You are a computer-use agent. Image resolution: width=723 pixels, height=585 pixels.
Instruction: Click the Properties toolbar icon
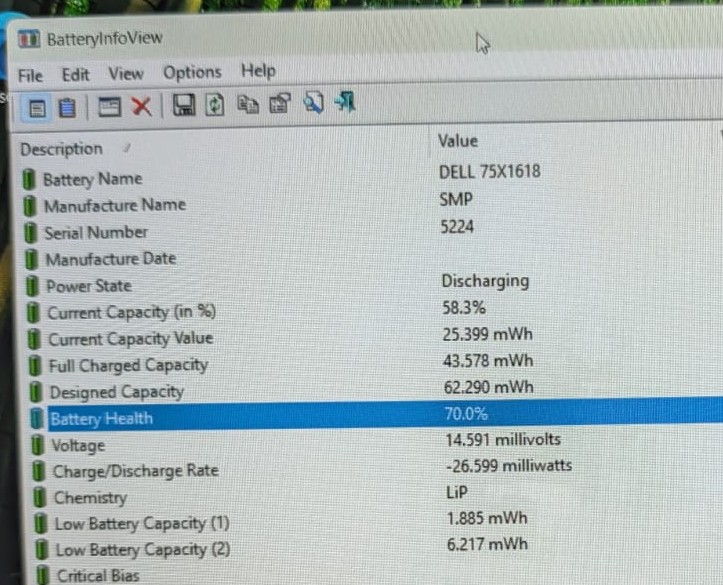point(280,103)
